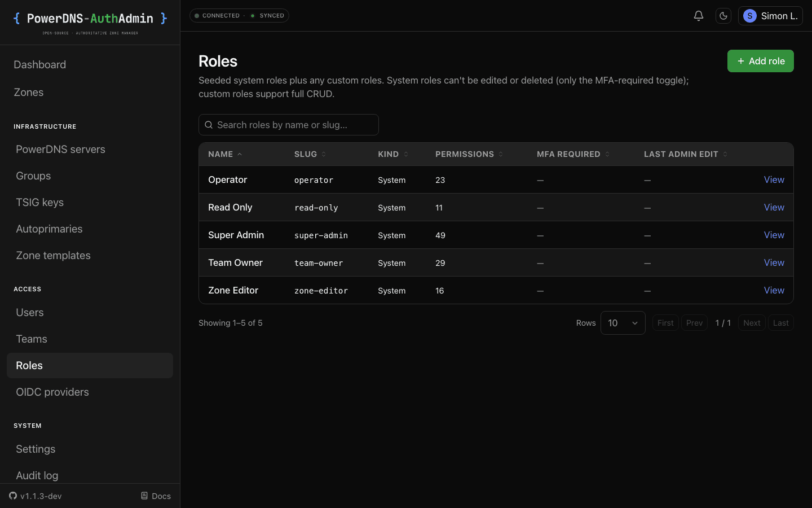Open the Rows per page dropdown
812x508 pixels.
(623, 323)
